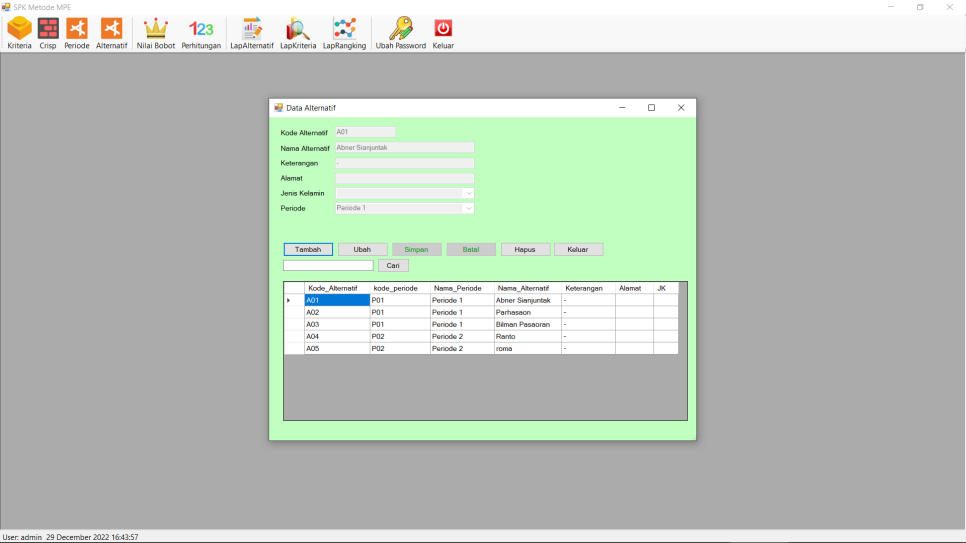966x543 pixels.
Task: Click the JK column header
Action: point(665,288)
